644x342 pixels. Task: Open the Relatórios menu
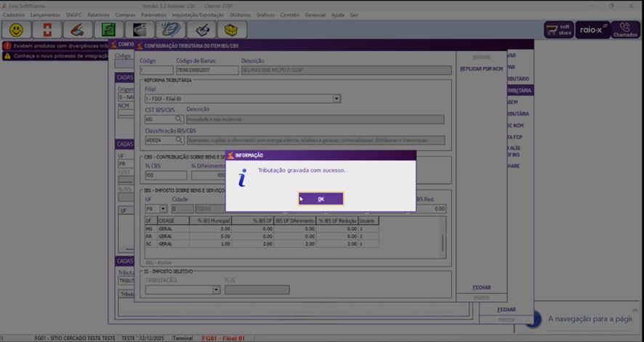(x=99, y=15)
